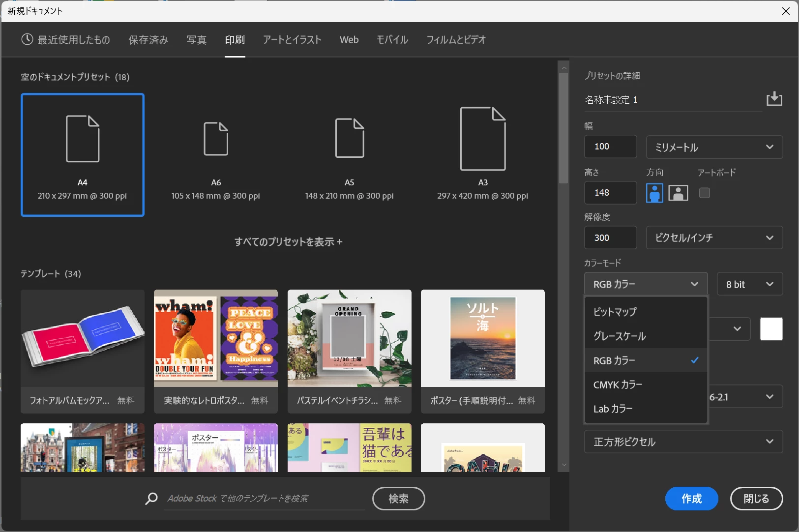
Task: Click the 解像度 resolution input field
Action: click(611, 237)
